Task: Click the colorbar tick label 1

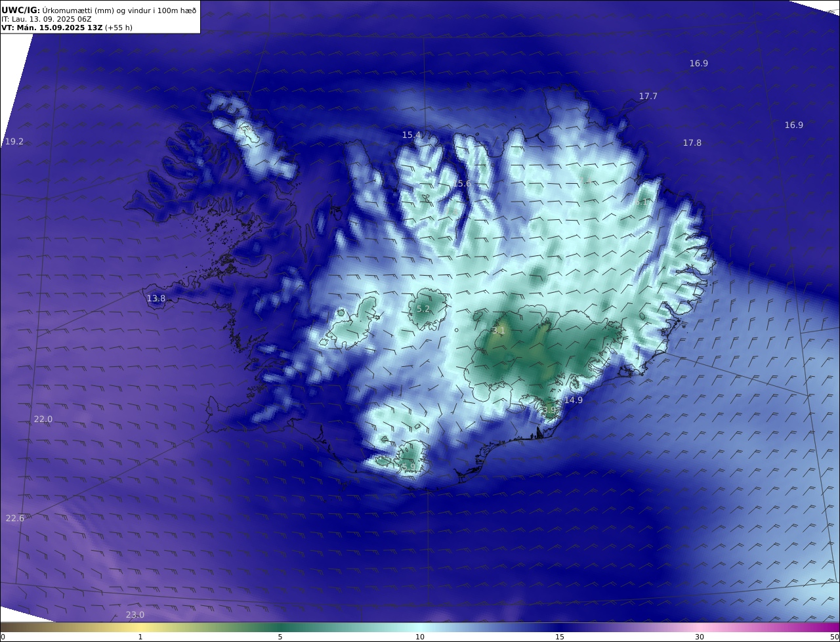Action: [x=140, y=637]
